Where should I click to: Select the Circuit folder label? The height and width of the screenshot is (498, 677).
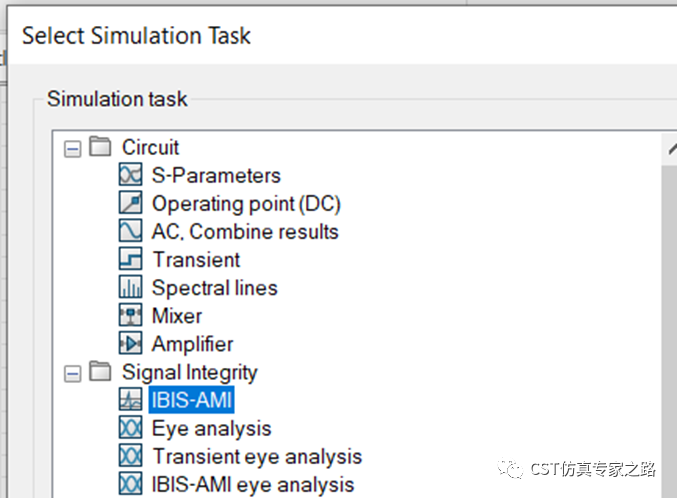150,147
